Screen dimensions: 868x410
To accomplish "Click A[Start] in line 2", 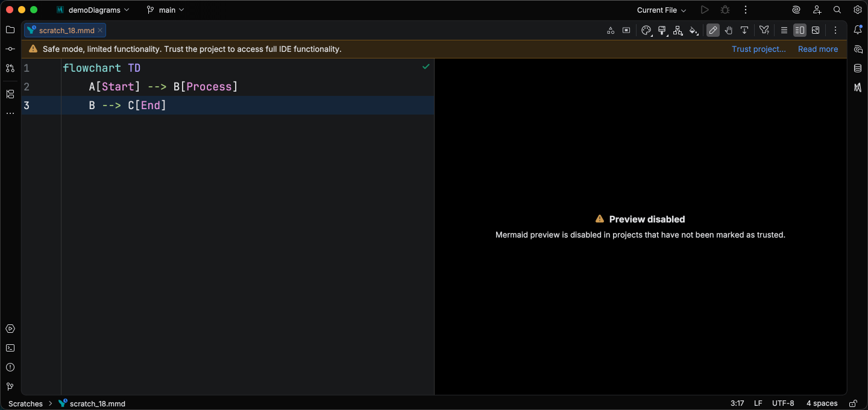I will pyautogui.click(x=115, y=87).
